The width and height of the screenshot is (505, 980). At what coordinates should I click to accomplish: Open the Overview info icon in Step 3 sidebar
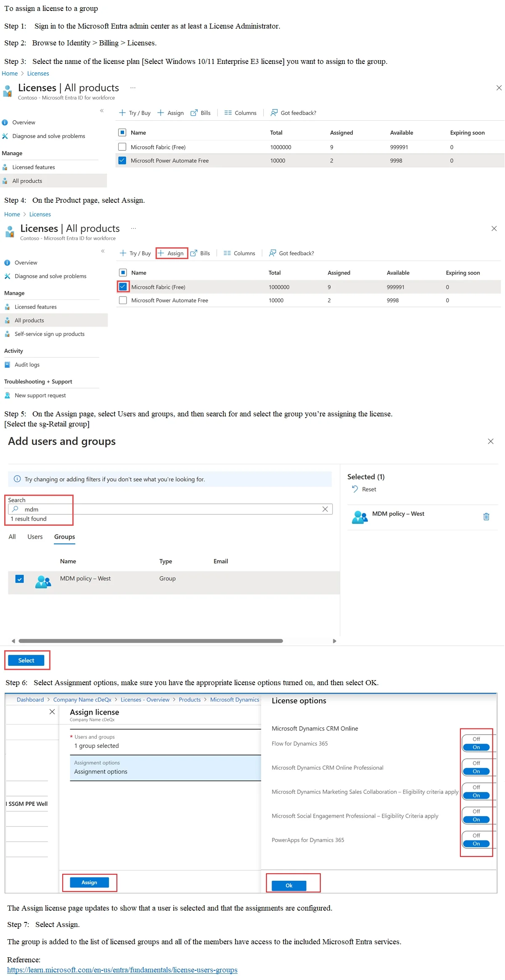5,122
